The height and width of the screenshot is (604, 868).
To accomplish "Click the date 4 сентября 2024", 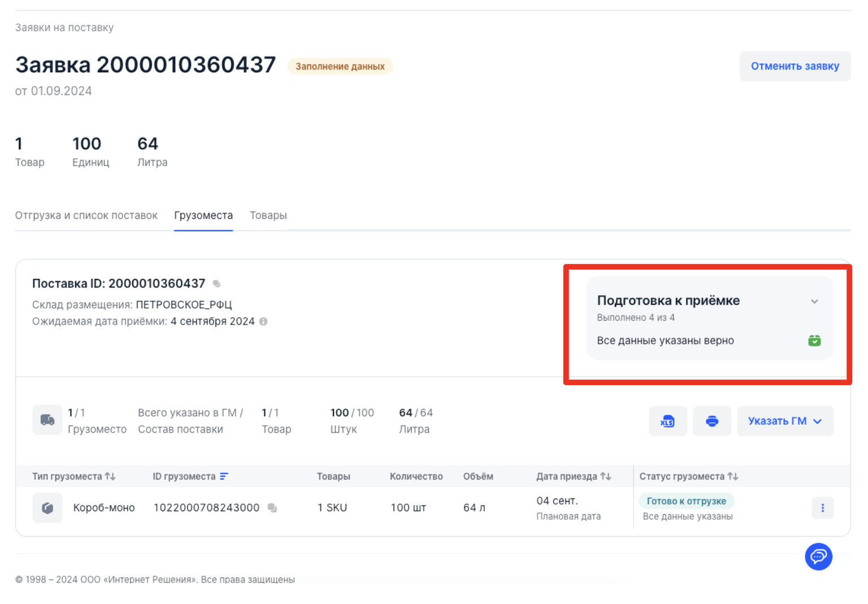I will [x=212, y=321].
